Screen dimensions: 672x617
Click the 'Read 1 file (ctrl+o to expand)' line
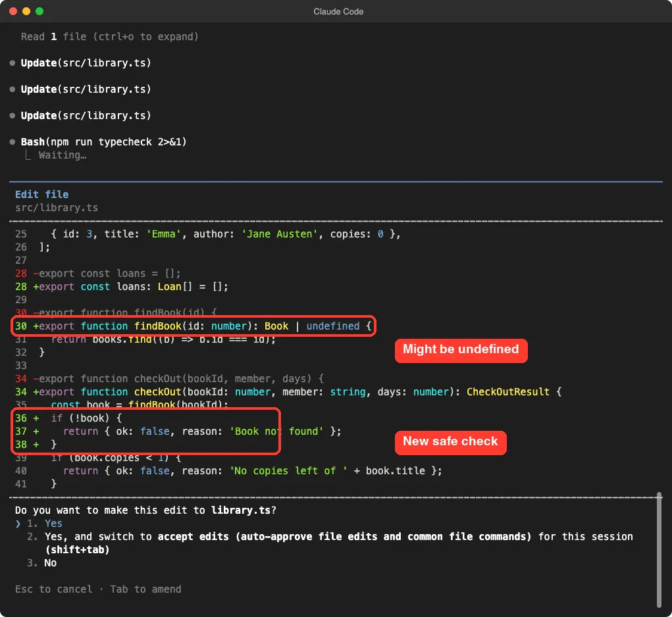tap(110, 37)
